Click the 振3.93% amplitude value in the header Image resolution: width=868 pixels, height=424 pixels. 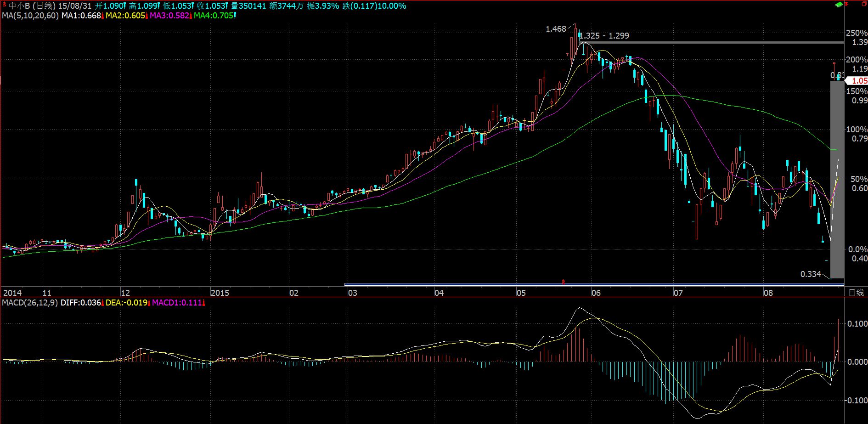pos(323,6)
